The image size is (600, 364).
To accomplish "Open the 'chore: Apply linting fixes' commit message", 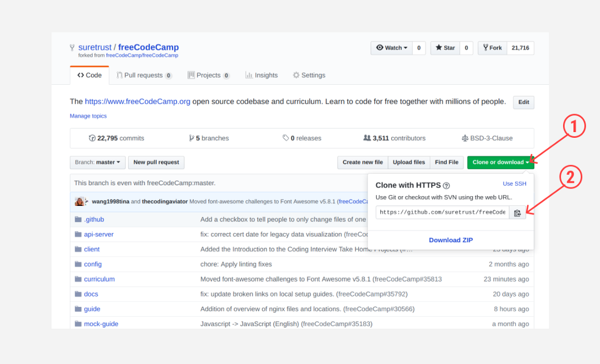I will tap(236, 264).
